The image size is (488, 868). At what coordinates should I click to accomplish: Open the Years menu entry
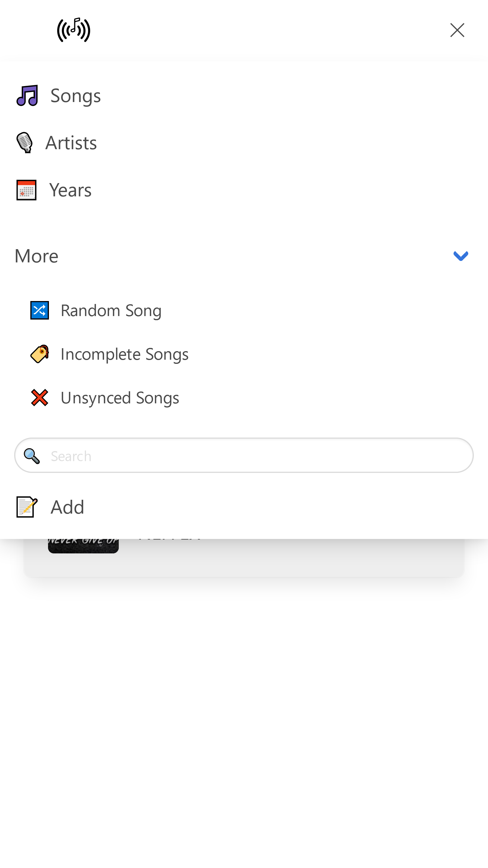(70, 190)
